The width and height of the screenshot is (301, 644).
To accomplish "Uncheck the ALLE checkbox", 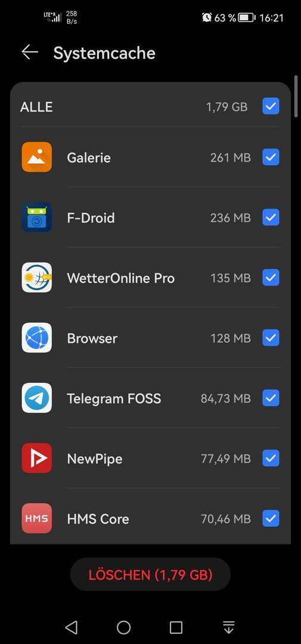I will tap(271, 106).
